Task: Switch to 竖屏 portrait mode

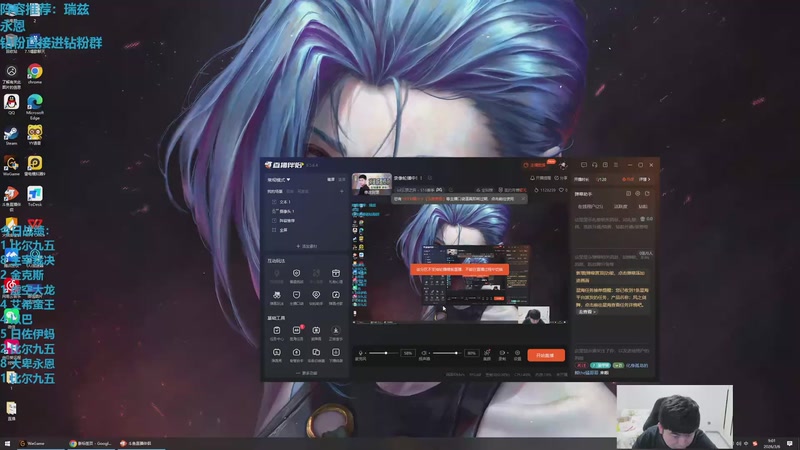Action: (x=342, y=180)
